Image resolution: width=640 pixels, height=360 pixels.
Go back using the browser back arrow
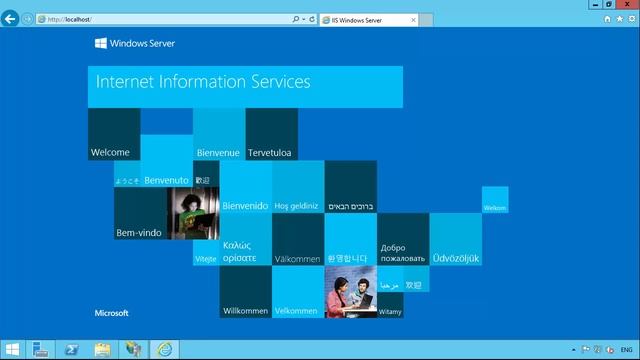tap(10, 19)
